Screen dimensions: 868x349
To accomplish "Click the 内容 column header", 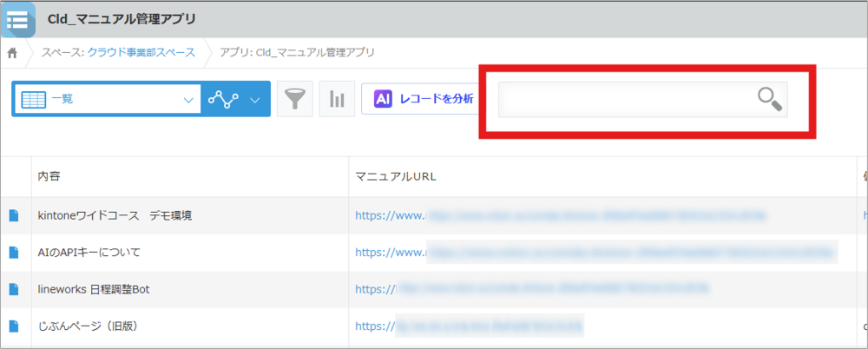I will pos(190,176).
